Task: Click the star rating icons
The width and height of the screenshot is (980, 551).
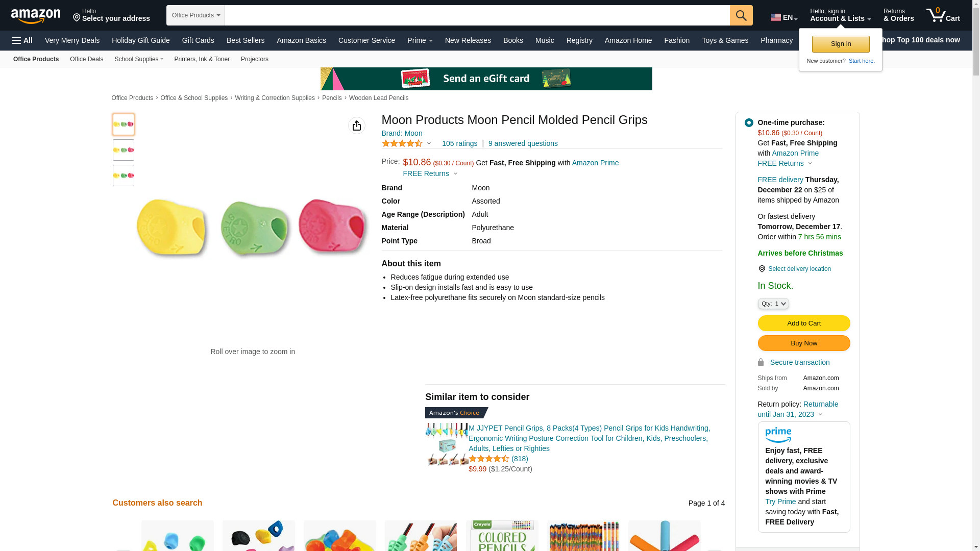Action: (x=402, y=144)
